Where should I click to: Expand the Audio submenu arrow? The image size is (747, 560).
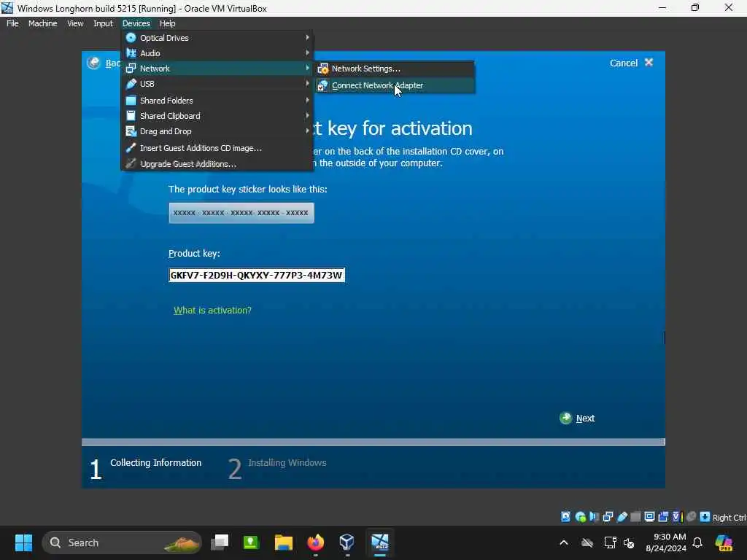(307, 52)
